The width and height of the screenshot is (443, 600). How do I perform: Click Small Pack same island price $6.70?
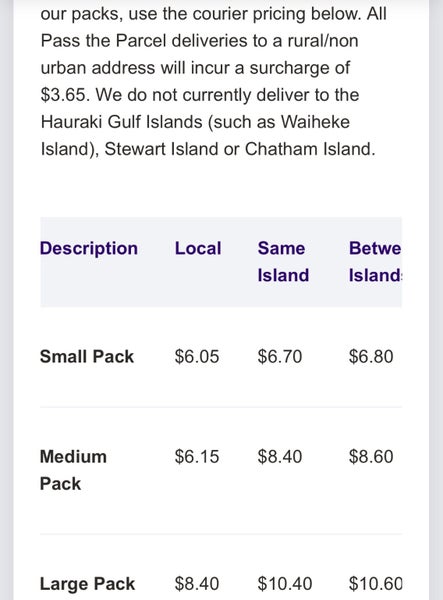(x=280, y=357)
